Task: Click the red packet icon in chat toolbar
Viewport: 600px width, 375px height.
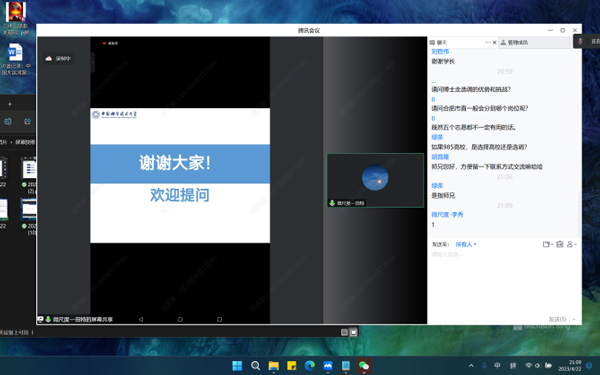Action: tap(559, 244)
